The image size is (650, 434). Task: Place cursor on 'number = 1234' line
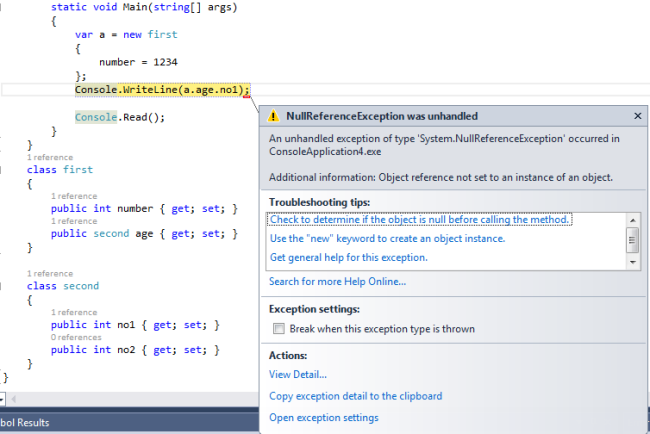[x=138, y=61]
